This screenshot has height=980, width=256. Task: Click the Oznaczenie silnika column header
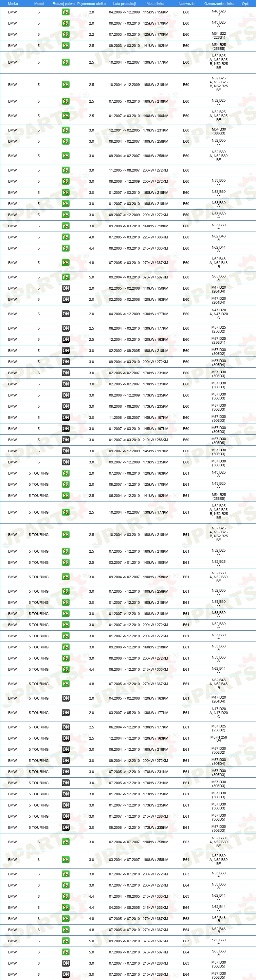coord(219,3)
